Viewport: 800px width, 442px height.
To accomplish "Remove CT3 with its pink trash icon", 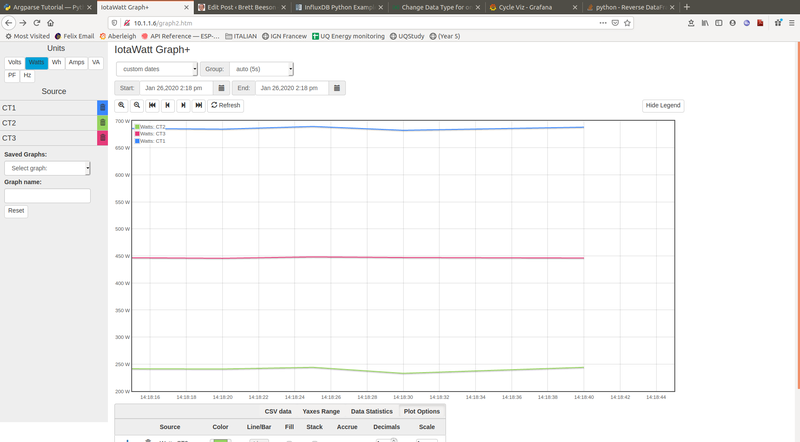I will (103, 138).
